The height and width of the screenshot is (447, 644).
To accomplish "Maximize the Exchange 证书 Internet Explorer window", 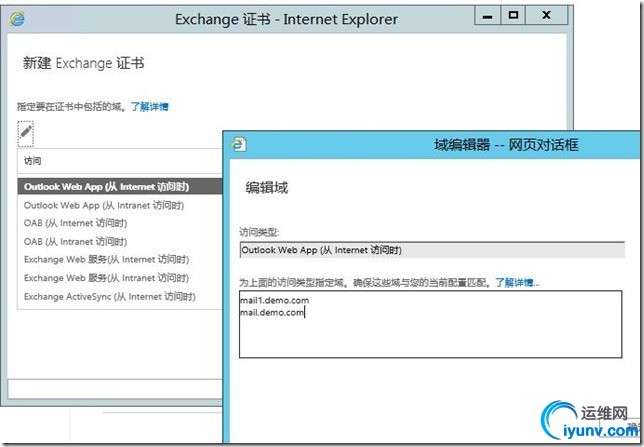I will coord(513,16).
